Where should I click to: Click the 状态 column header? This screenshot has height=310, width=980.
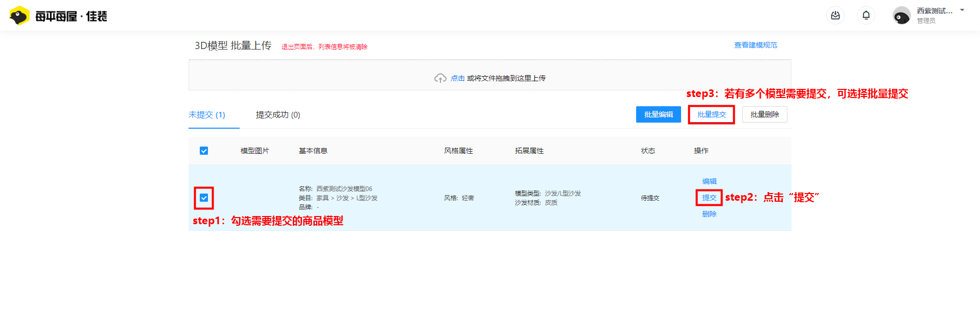click(648, 151)
